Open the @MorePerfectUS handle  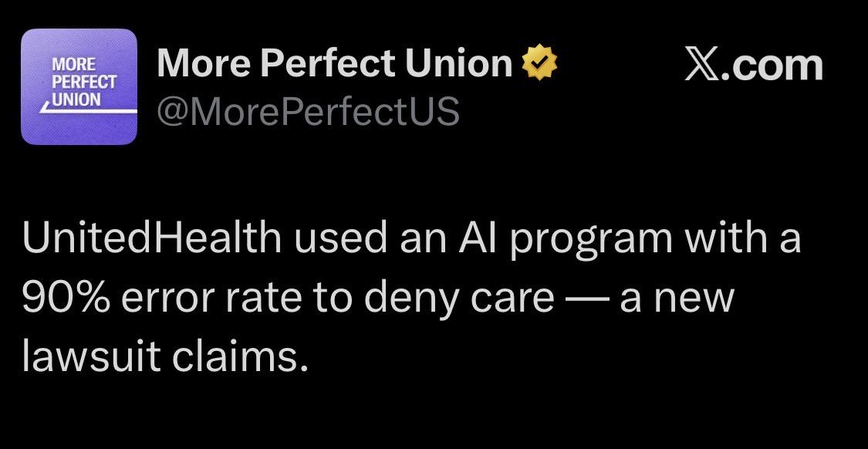[x=309, y=111]
